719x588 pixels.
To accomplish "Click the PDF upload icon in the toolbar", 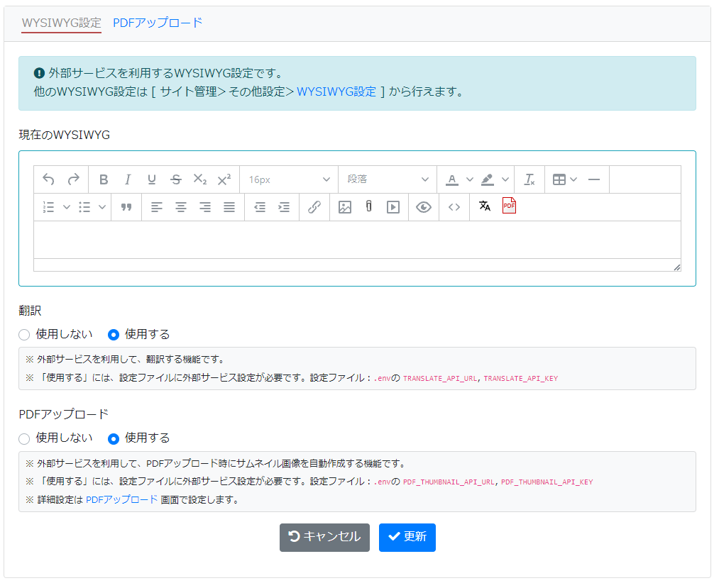I will [509, 206].
